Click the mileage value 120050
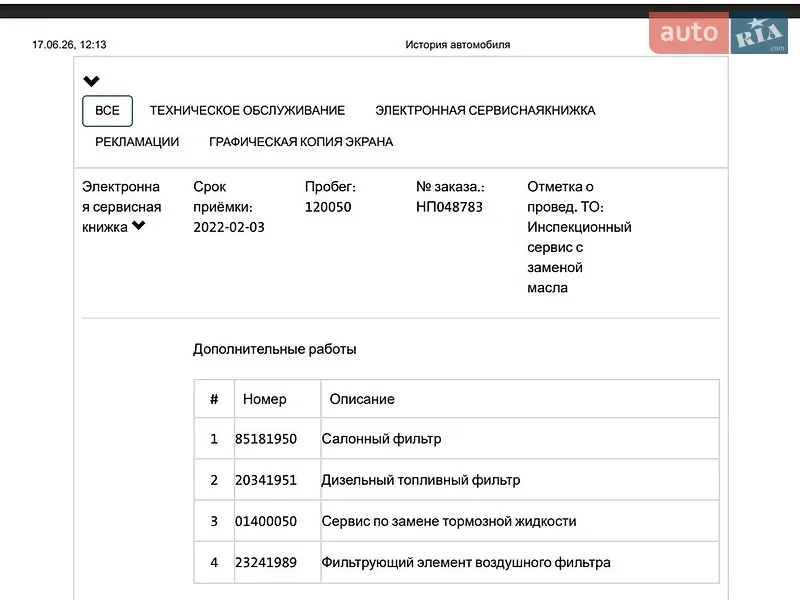This screenshot has width=800, height=600. tap(328, 207)
